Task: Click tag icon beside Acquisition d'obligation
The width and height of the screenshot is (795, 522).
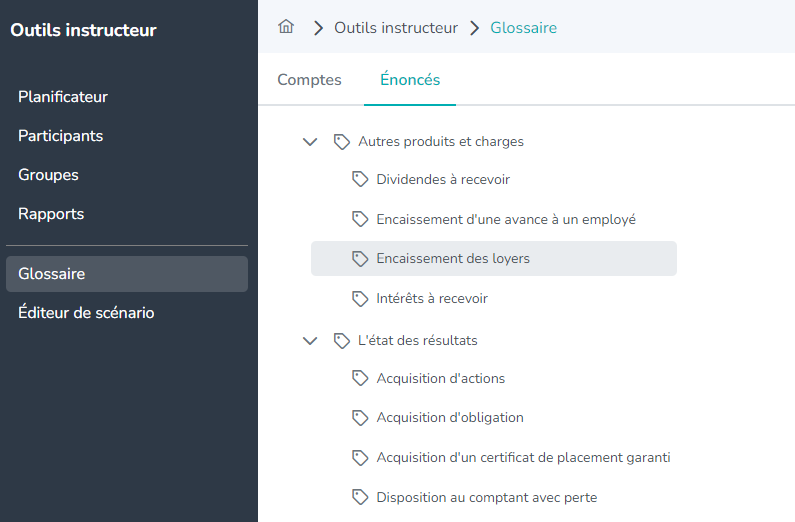Action: (360, 418)
